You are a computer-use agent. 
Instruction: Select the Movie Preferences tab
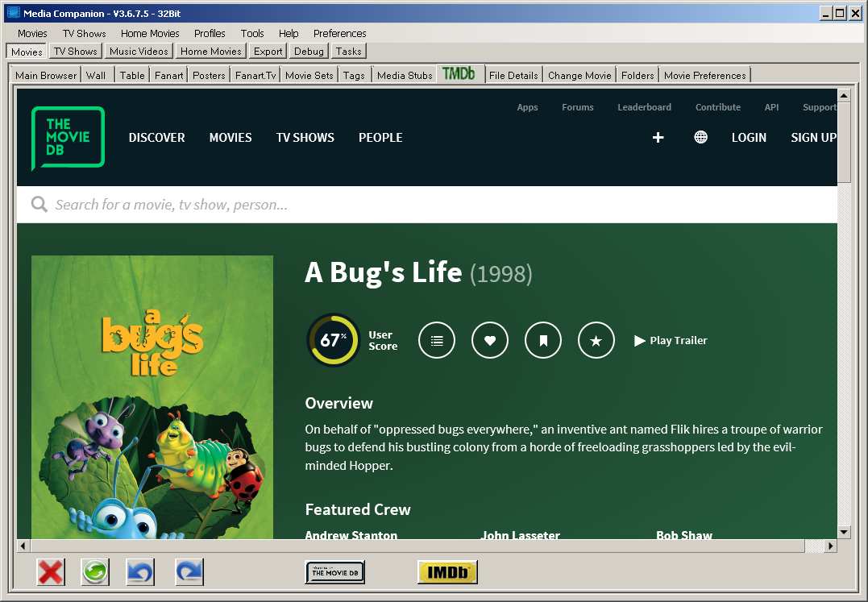(x=705, y=75)
